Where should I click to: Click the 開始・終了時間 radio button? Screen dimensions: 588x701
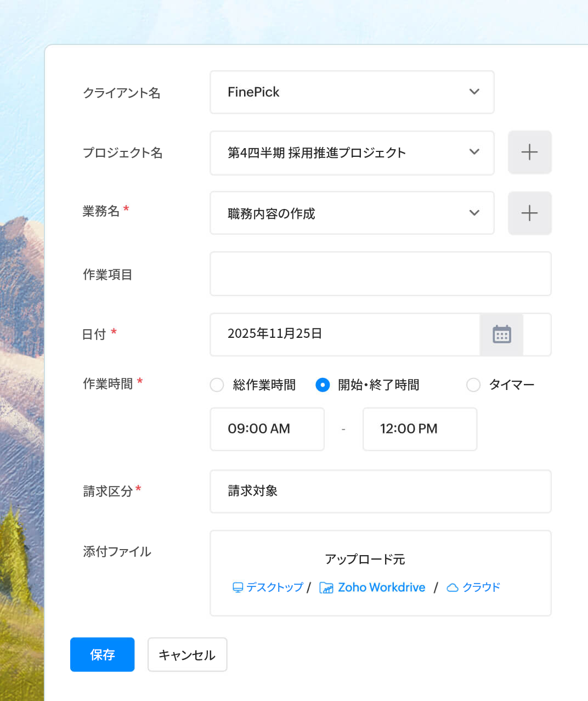coord(323,385)
